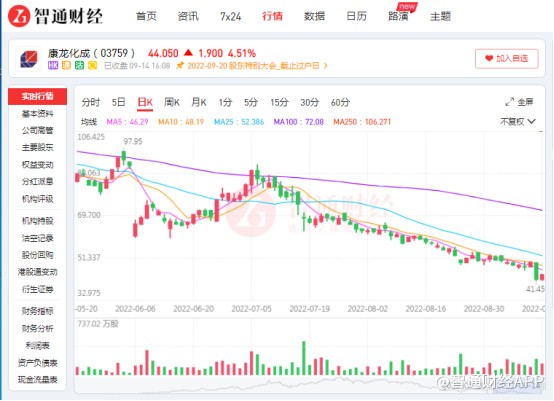Click the orange 通 badge icon
The height and width of the screenshot is (401, 554).
tap(66, 65)
